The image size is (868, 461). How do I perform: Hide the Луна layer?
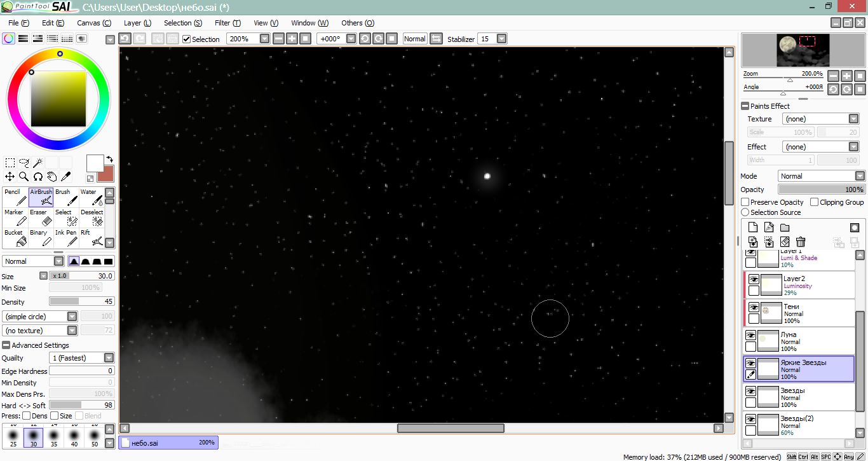click(750, 336)
